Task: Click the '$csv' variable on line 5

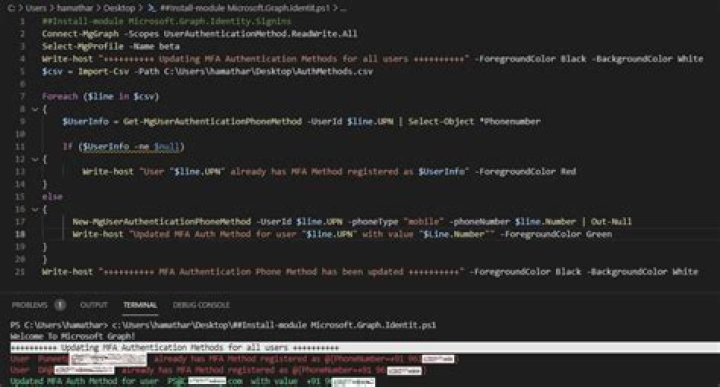Action: [52, 71]
